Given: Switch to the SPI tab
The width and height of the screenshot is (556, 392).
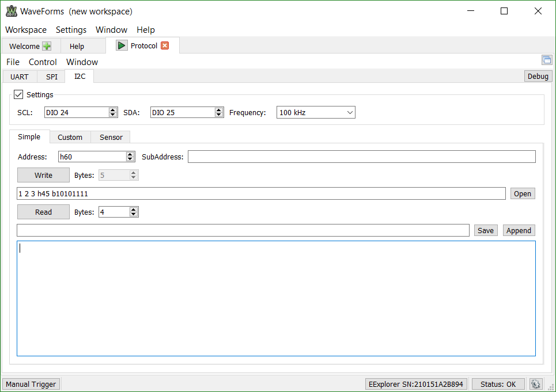Looking at the screenshot, I should 52,77.
